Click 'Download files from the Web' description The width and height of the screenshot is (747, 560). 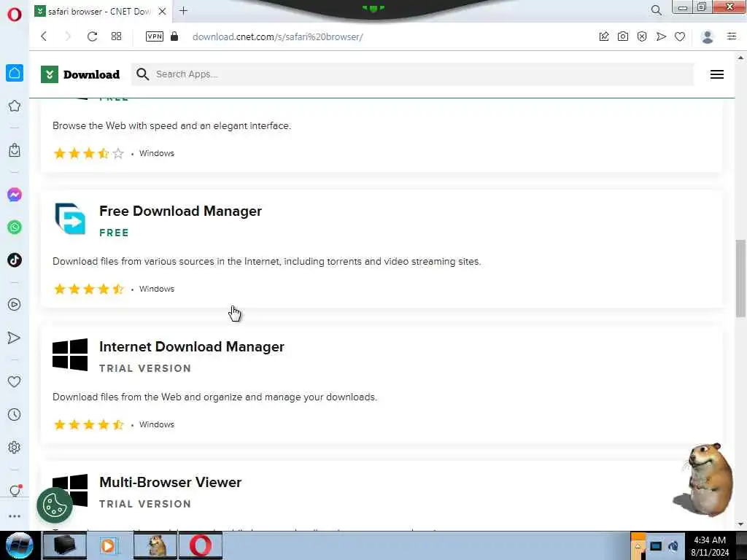click(215, 397)
